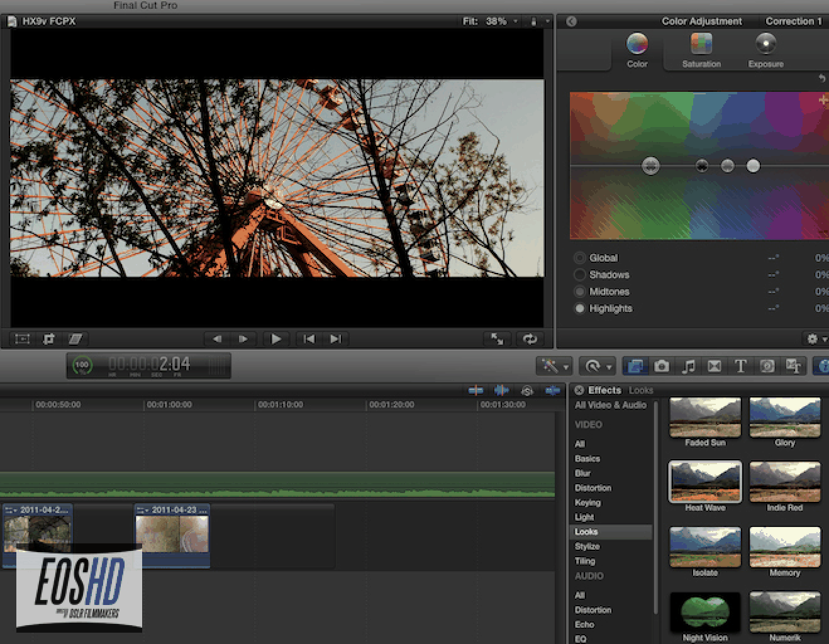
Task: Switch to the Exposure tab
Action: (x=765, y=50)
